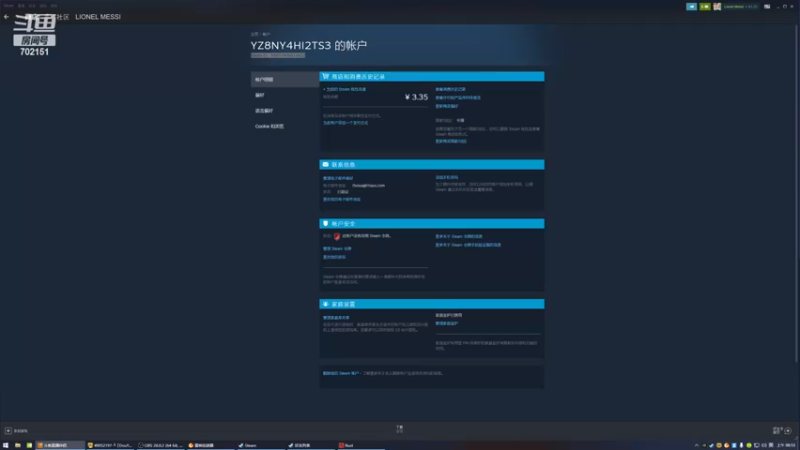
Task: Manage Family View link
Action: 446,323
